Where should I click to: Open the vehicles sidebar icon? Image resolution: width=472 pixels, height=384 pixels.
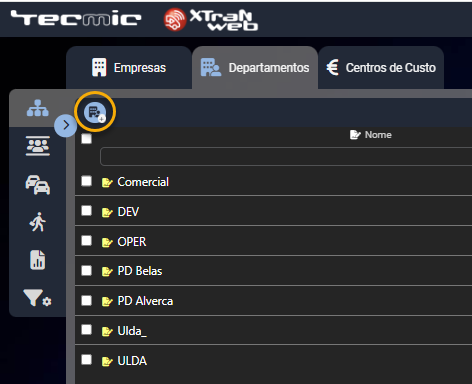point(38,185)
